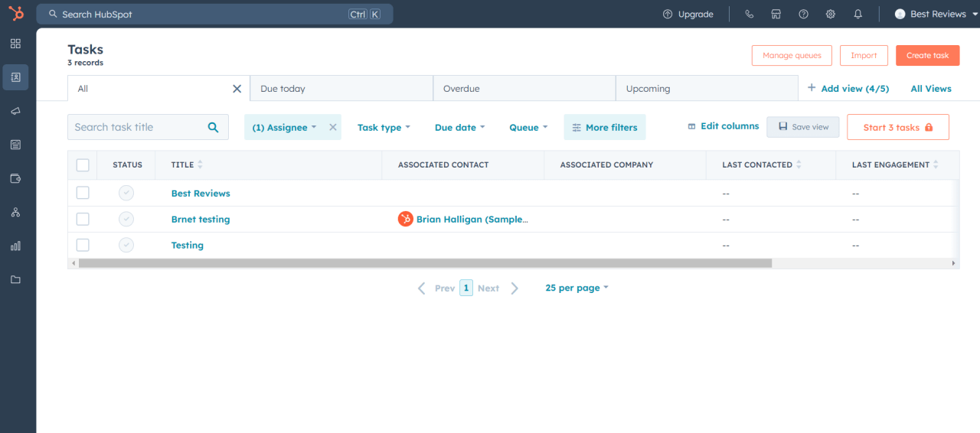Open the Testing task title link

[188, 246]
